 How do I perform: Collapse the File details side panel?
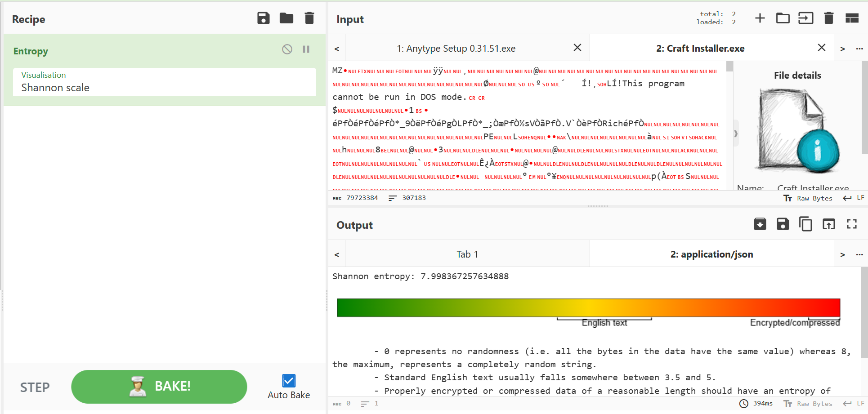pos(736,134)
